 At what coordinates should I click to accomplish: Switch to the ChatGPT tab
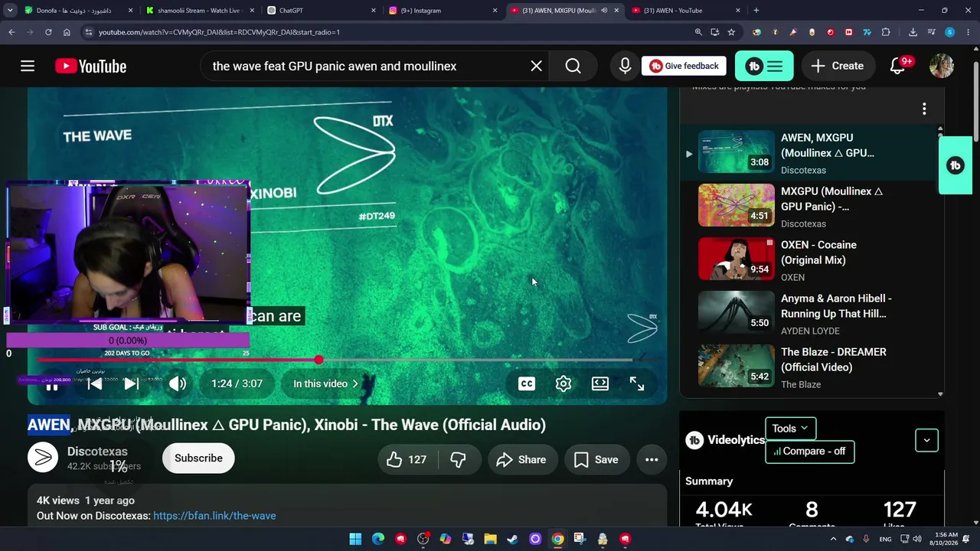tap(320, 11)
